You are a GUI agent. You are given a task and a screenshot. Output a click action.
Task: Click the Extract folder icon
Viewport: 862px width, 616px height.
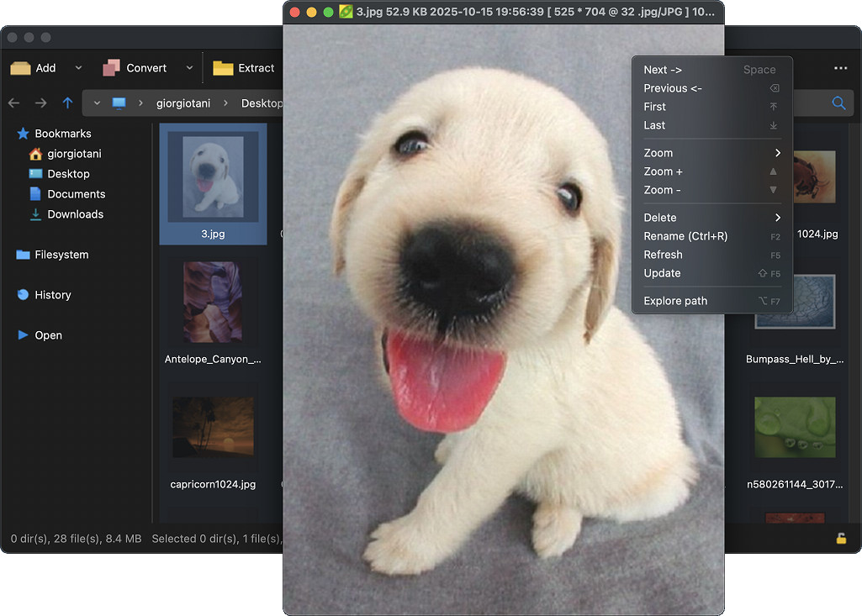click(x=223, y=68)
